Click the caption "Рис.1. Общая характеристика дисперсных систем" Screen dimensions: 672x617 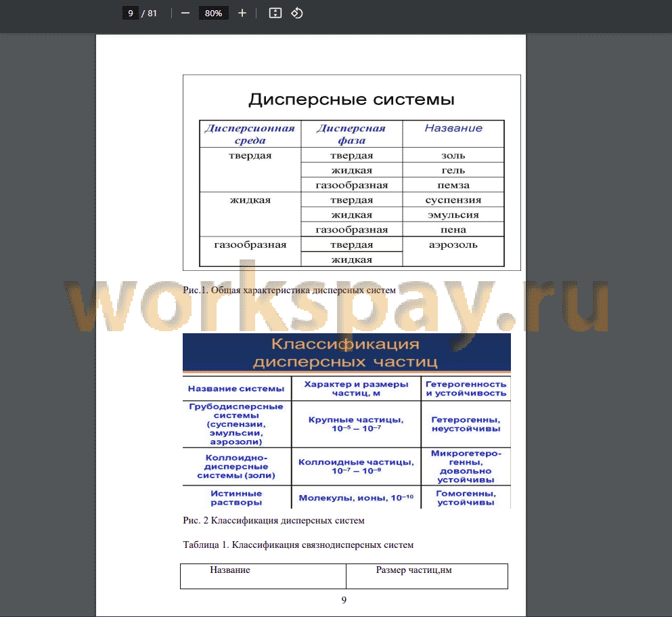point(289,291)
